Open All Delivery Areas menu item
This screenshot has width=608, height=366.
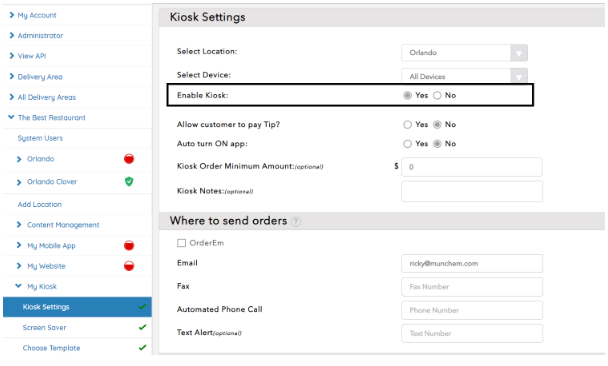[x=47, y=97]
